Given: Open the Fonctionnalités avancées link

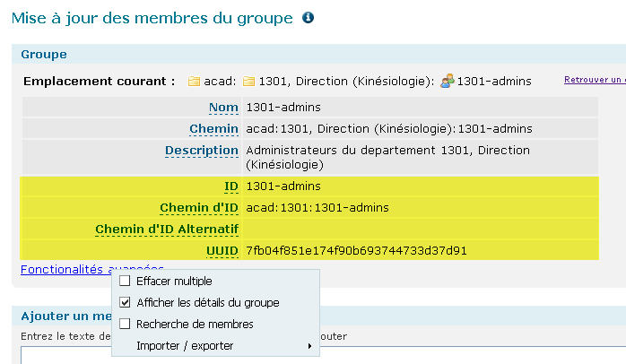Looking at the screenshot, I should coord(92,270).
